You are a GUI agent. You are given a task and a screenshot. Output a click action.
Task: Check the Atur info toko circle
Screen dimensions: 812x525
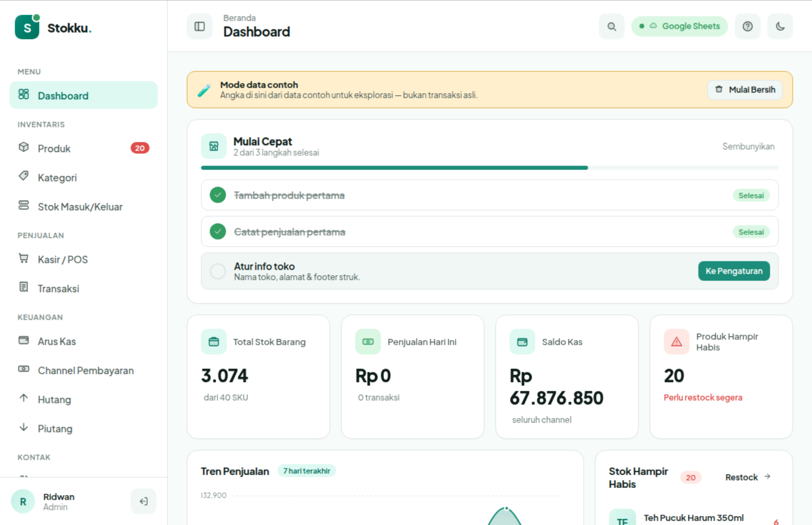point(218,271)
